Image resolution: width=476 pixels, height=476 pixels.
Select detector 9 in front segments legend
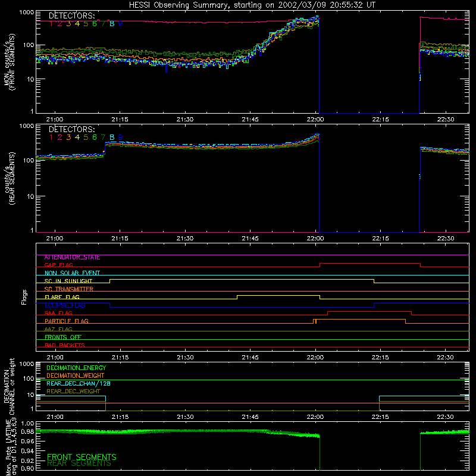click(121, 24)
